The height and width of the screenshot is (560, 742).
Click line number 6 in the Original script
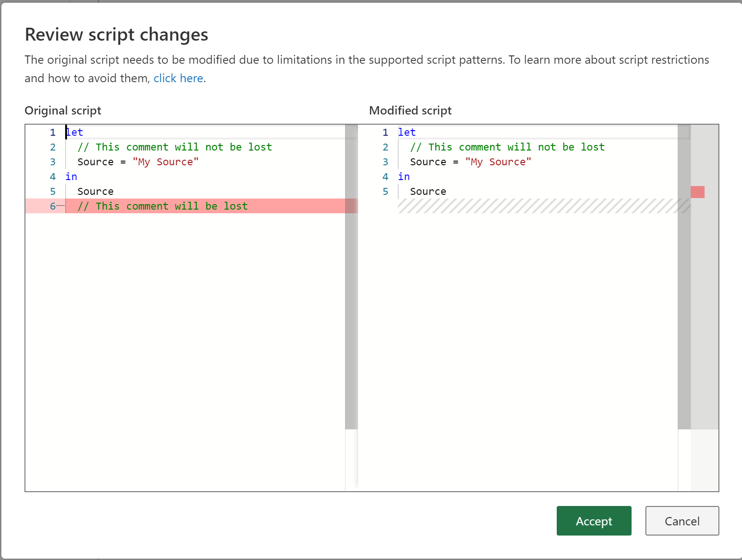coord(52,206)
